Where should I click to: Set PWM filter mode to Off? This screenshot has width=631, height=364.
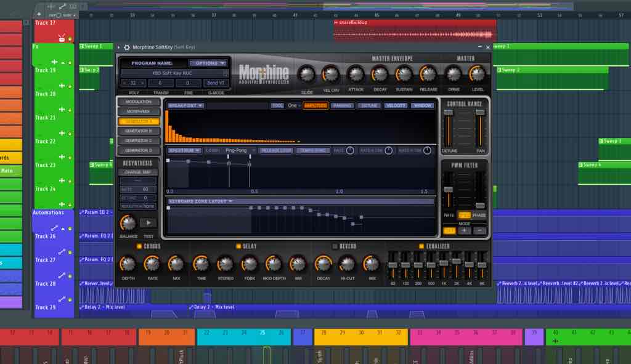click(x=449, y=230)
